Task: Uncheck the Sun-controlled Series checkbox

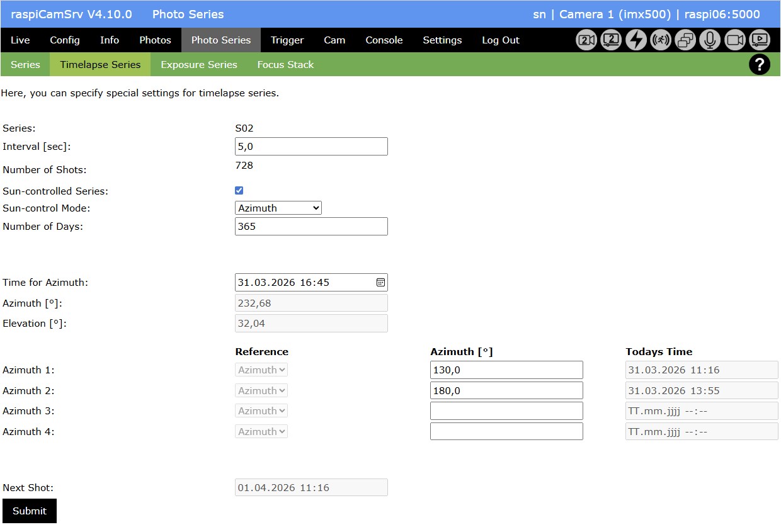Action: click(239, 190)
